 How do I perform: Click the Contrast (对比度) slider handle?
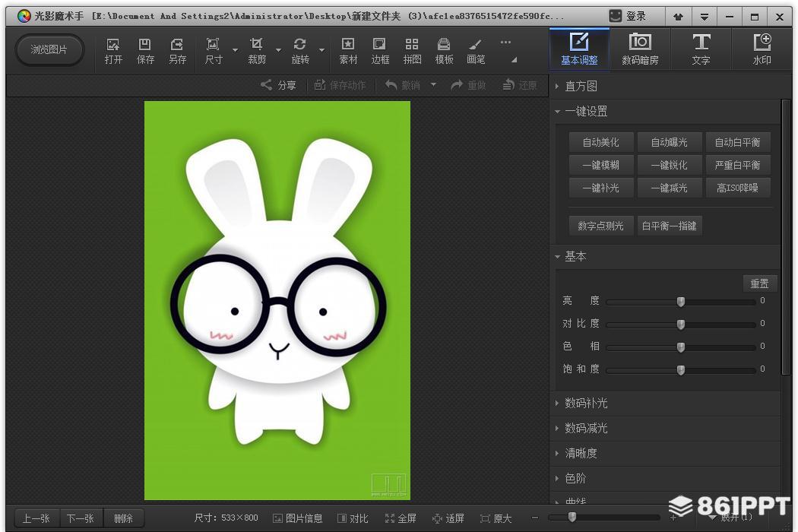point(681,325)
